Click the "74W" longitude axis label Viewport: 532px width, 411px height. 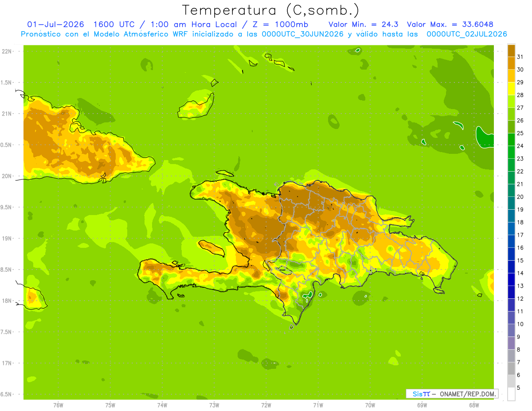[x=162, y=405]
